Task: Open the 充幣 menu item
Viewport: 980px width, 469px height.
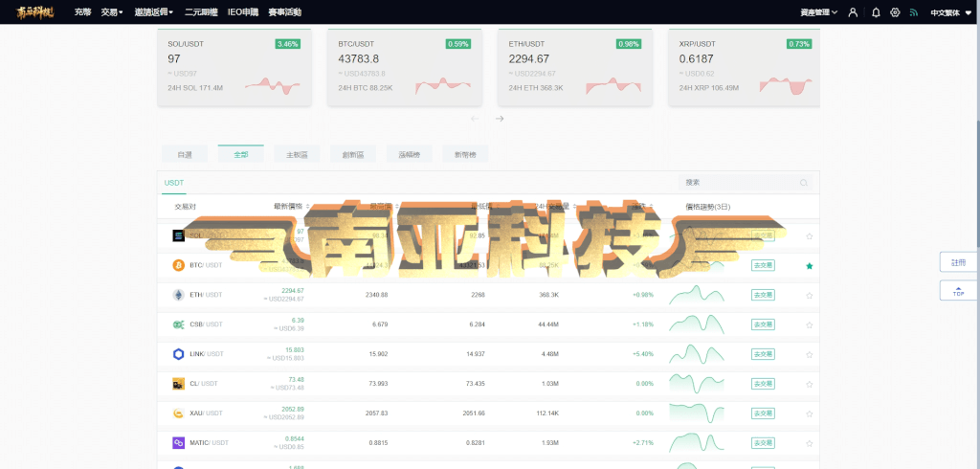Action: (82, 11)
